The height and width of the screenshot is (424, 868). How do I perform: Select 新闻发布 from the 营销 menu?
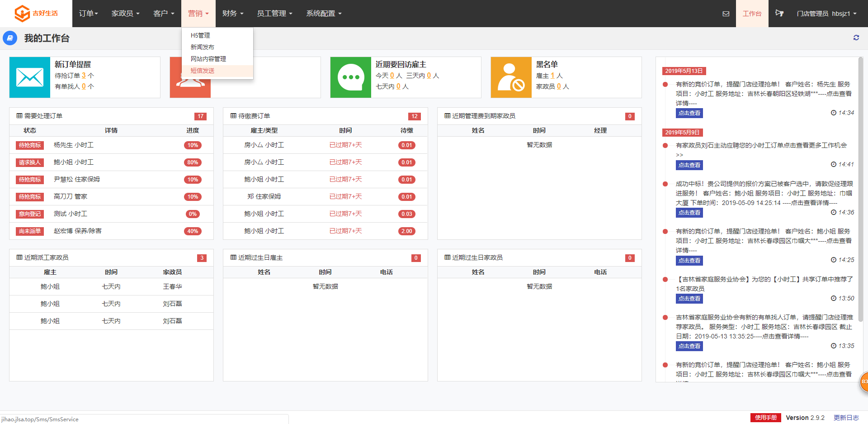pos(217,47)
